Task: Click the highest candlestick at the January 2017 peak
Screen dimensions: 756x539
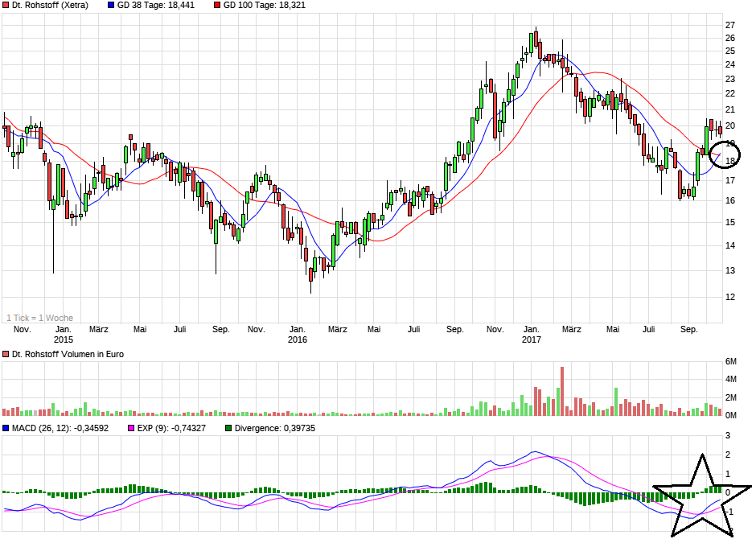Action: 536,39
